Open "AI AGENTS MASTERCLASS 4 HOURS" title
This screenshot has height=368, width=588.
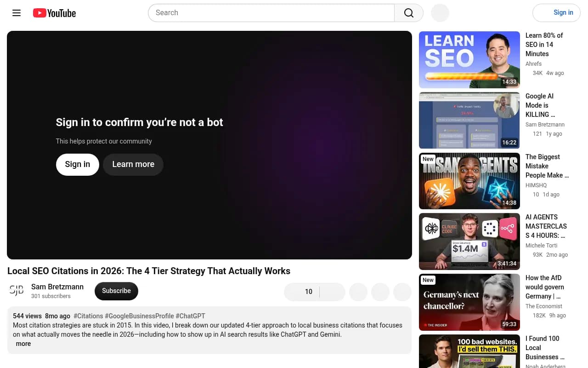546,226
